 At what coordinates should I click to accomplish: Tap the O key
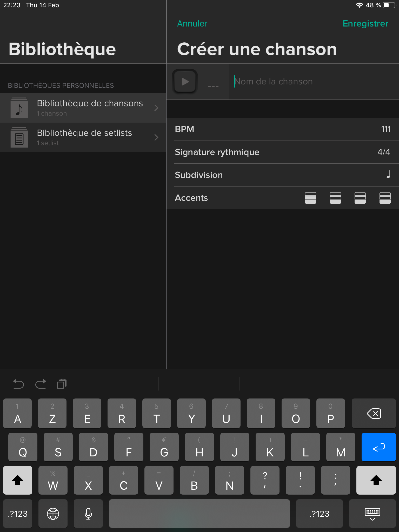pyautogui.click(x=296, y=413)
